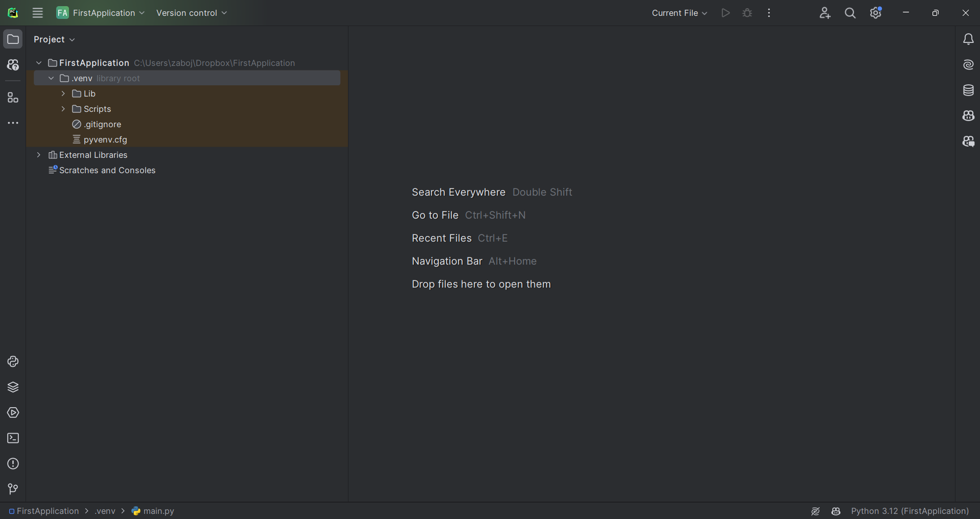Open the main hamburger menu

[38, 13]
